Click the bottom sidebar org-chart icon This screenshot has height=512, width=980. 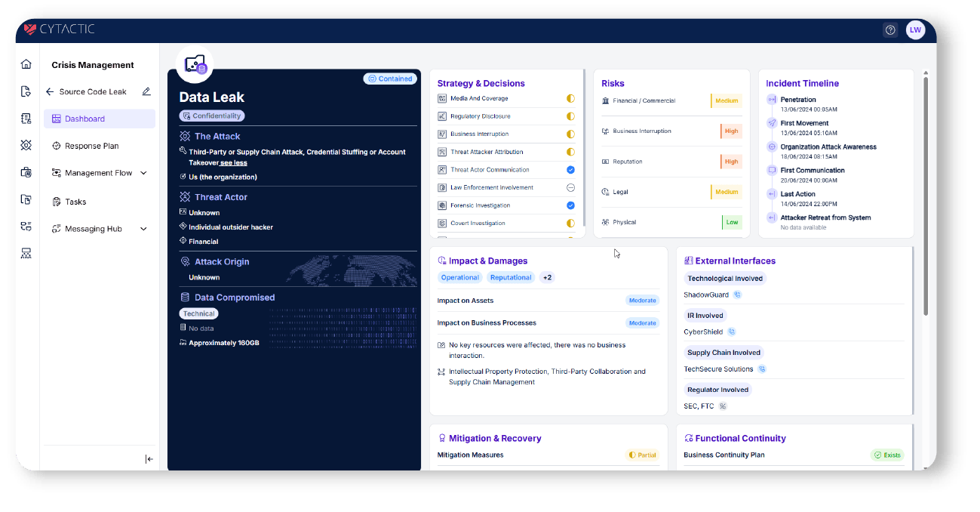point(26,254)
